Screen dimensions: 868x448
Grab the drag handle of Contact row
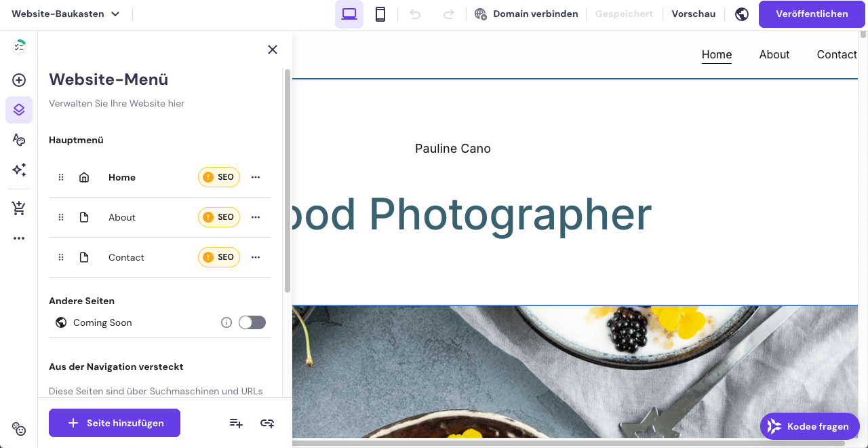61,257
